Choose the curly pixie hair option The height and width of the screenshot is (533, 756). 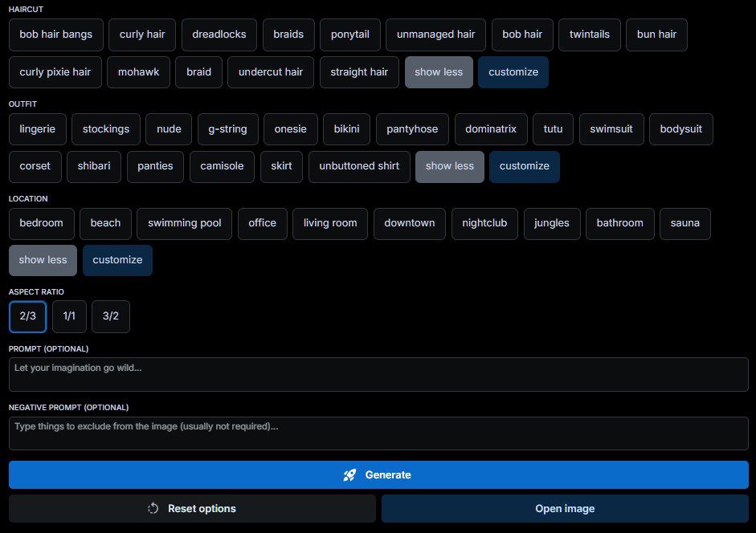55,72
